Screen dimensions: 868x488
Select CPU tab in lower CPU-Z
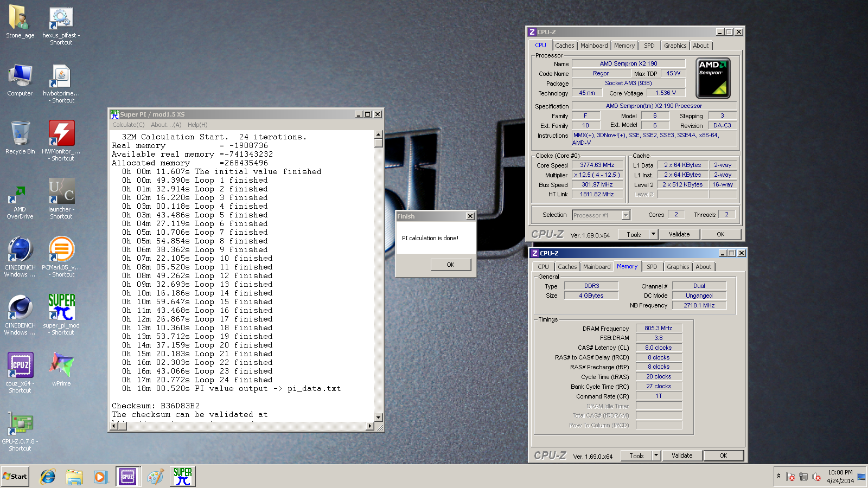click(x=543, y=267)
